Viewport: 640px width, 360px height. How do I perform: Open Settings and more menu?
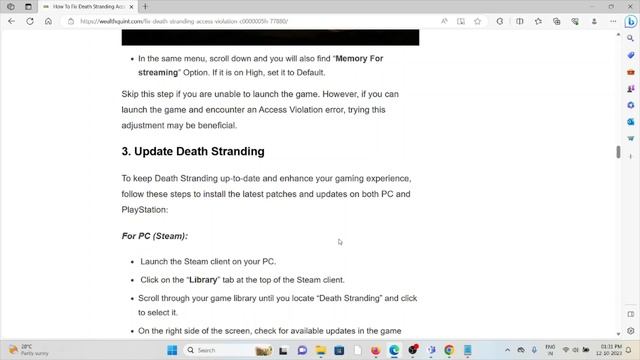point(613,21)
